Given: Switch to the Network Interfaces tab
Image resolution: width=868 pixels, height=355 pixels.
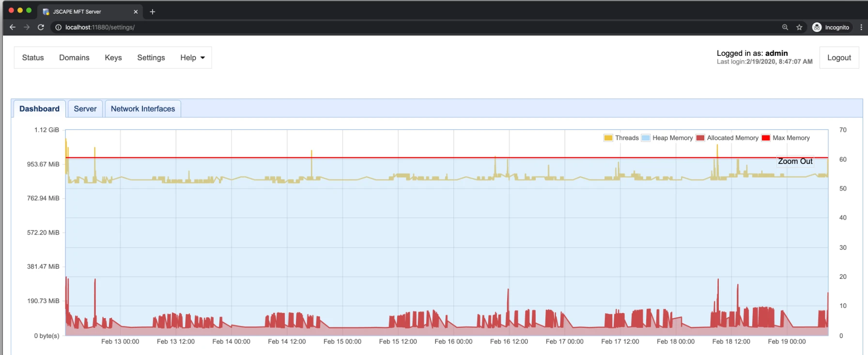Looking at the screenshot, I should 143,109.
